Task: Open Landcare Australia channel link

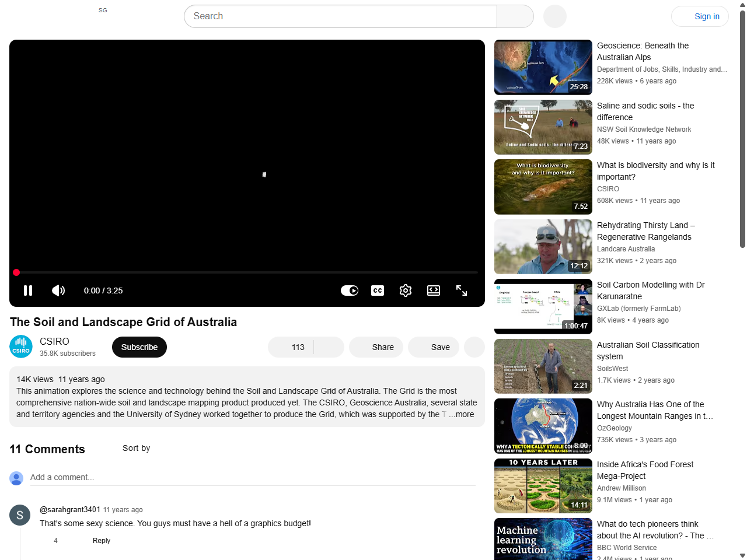Action: coord(626,249)
